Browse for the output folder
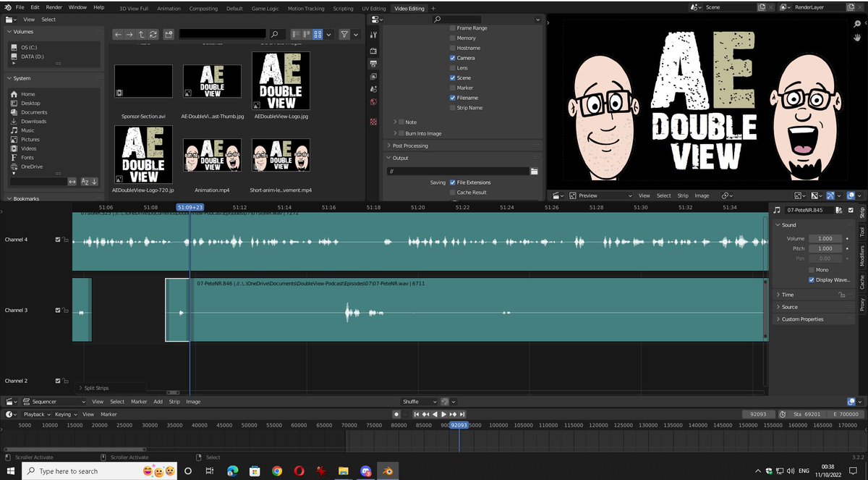Image resolution: width=868 pixels, height=480 pixels. point(535,172)
